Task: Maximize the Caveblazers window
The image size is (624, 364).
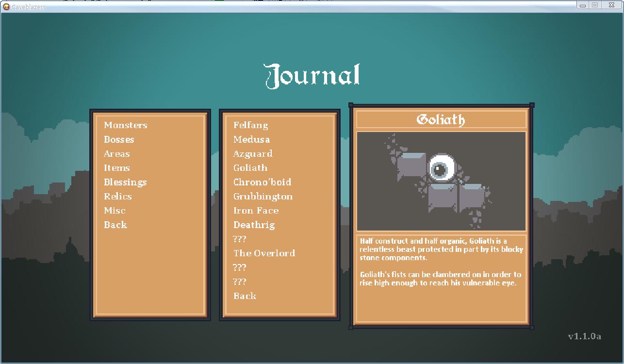Action: (x=595, y=5)
